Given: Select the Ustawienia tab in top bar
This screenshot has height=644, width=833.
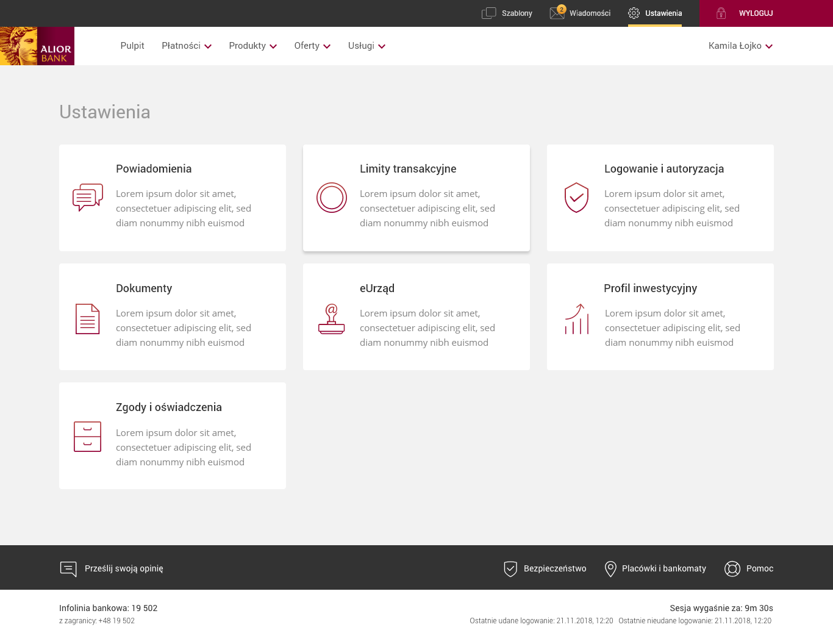Looking at the screenshot, I should (655, 13).
